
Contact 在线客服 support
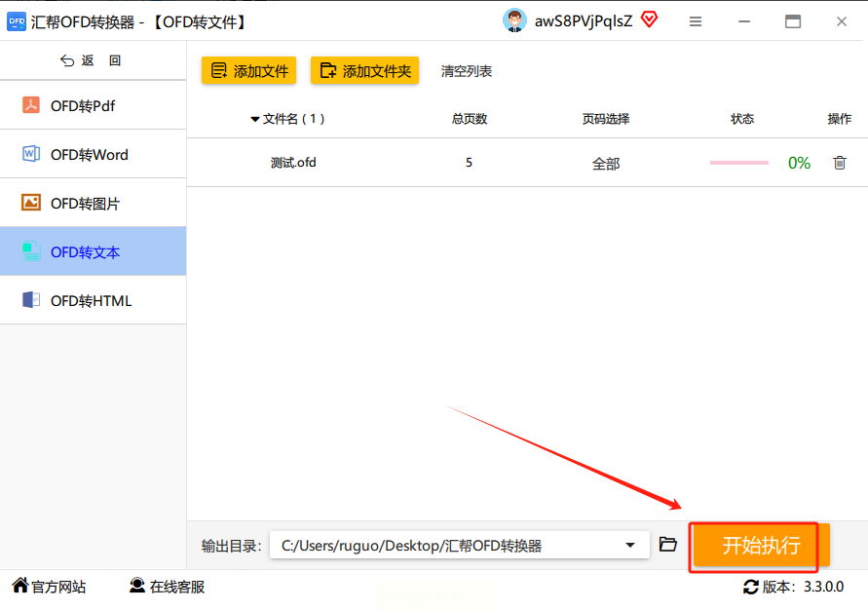[x=167, y=586]
